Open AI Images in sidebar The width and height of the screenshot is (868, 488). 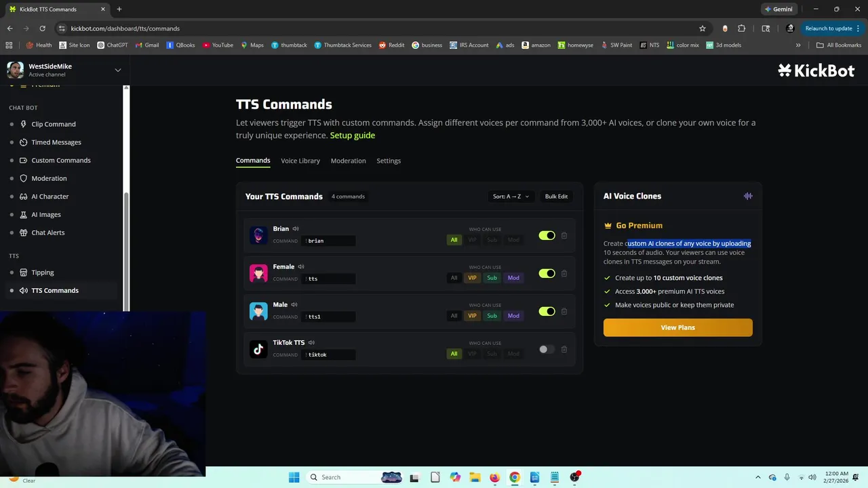pyautogui.click(x=46, y=215)
